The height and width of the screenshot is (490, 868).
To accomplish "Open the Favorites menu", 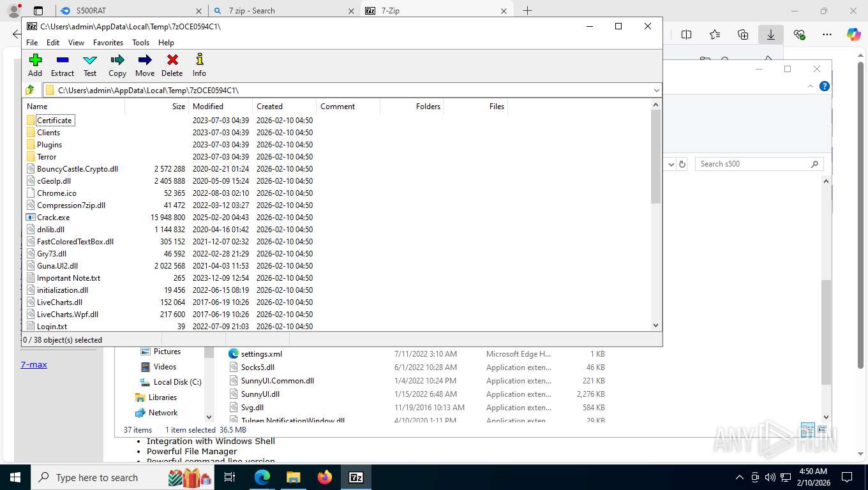I will coord(108,43).
